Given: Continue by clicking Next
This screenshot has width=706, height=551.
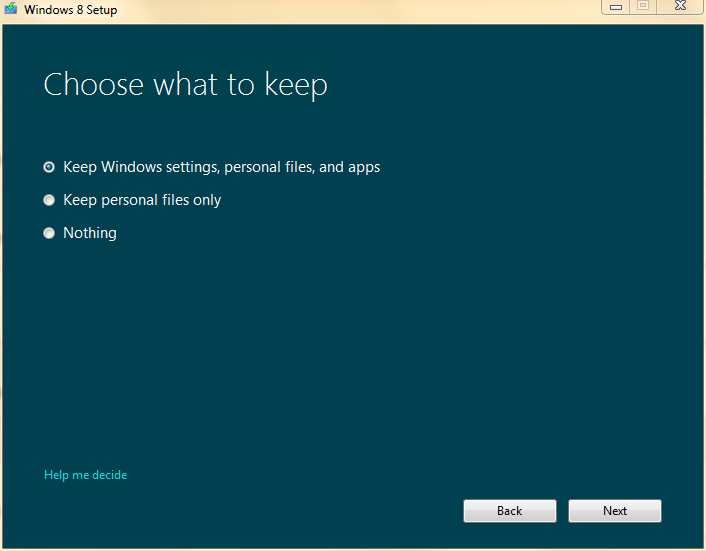Looking at the screenshot, I should [615, 511].
